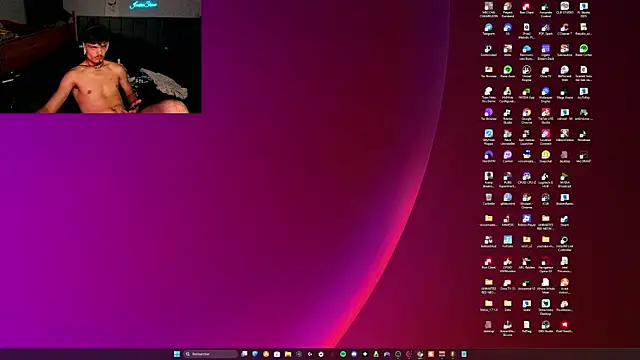Screen dimensions: 640x360
Task: Open the Roblox Player desktop icon
Action: pos(527,220)
